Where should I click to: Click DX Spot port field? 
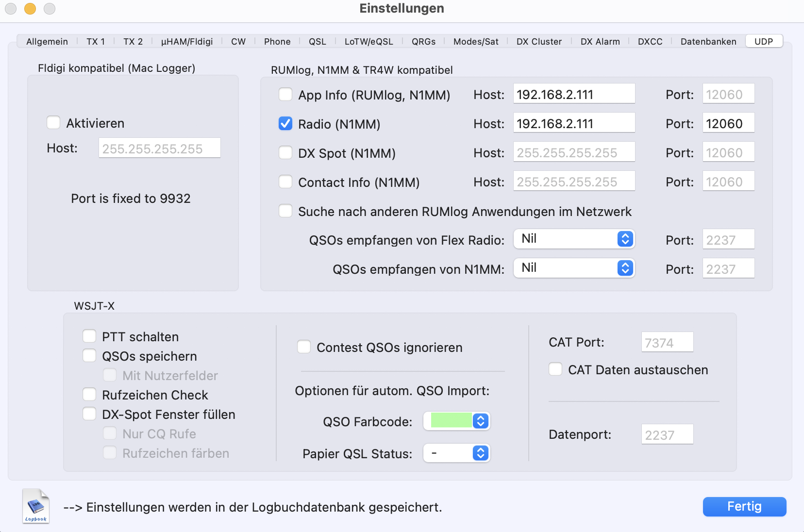point(729,152)
